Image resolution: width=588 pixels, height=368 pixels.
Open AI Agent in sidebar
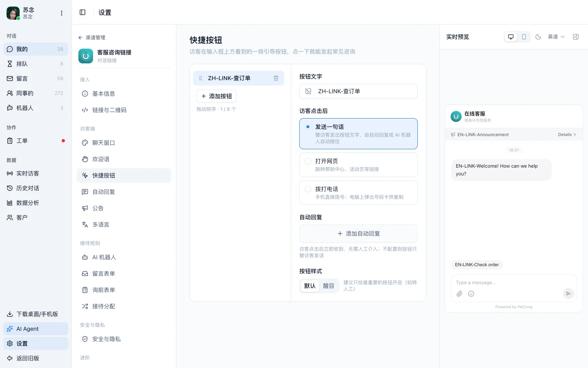[36, 329]
